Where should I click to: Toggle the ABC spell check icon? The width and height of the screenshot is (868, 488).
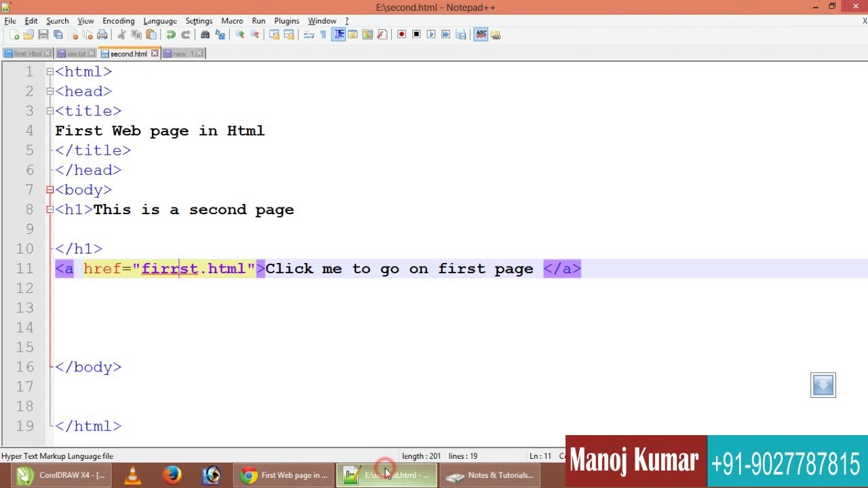[x=481, y=35]
